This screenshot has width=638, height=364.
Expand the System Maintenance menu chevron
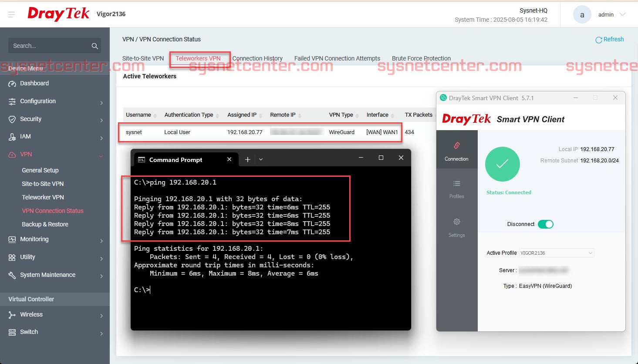point(101,276)
